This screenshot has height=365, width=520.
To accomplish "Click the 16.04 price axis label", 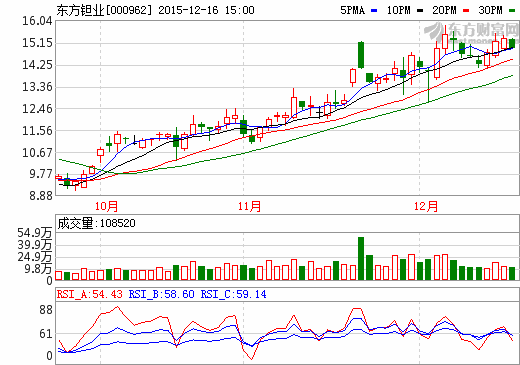I will (37, 21).
